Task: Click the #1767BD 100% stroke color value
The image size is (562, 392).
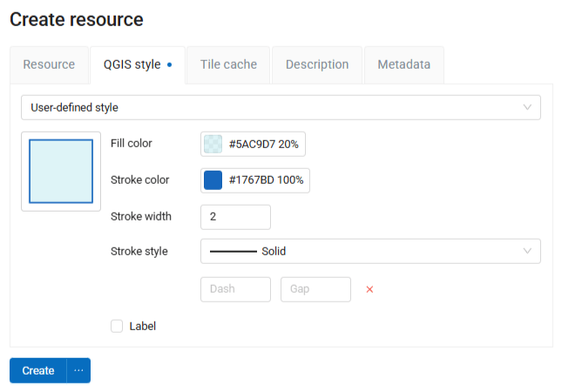Action: tap(266, 180)
